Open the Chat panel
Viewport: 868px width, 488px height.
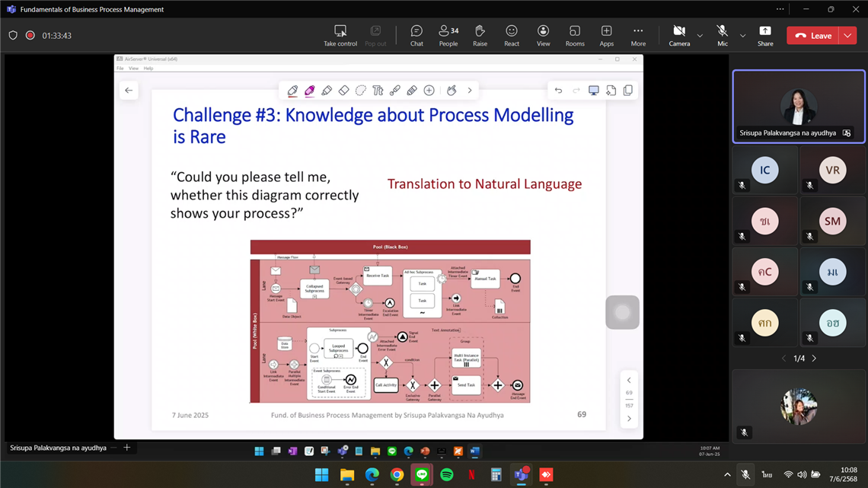416,35
